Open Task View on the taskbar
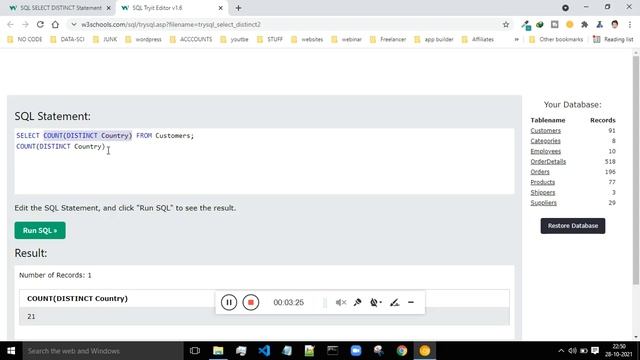 [x=195, y=351]
